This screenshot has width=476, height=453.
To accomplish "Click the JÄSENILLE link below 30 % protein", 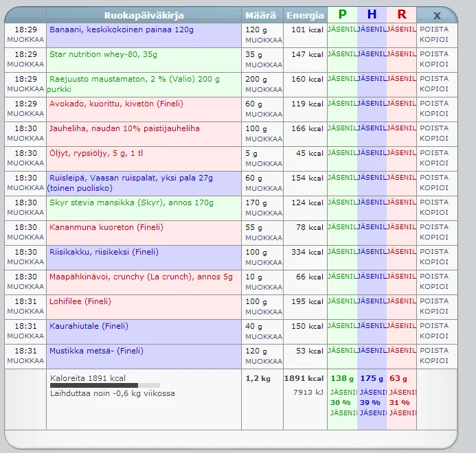I will [x=342, y=413].
